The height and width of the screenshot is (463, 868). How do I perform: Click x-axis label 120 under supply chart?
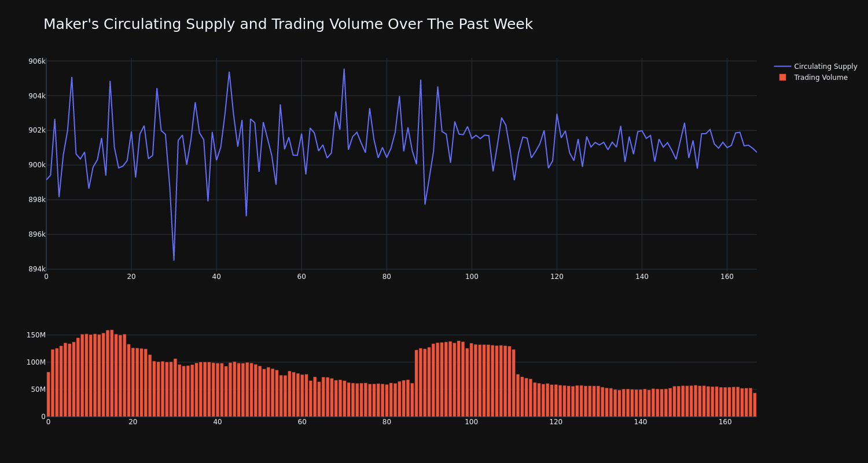557,277
